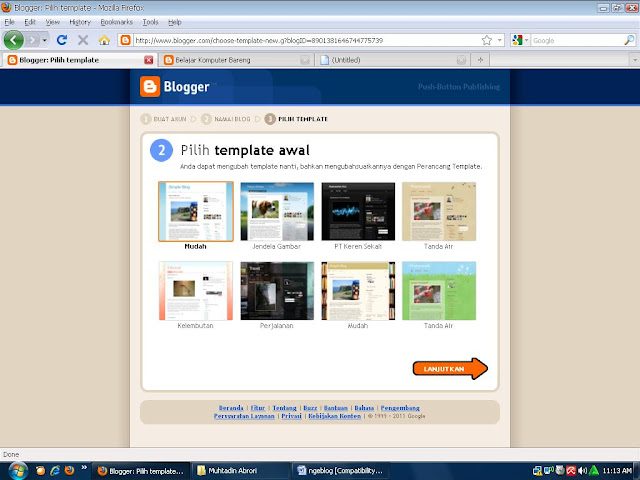The width and height of the screenshot is (640, 480).
Task: Click the Jendela Gambar caption text
Action: [x=276, y=246]
